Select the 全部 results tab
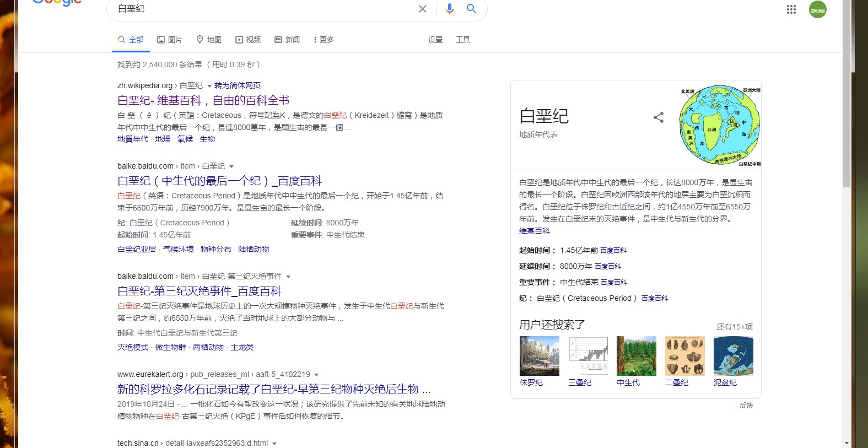This screenshot has width=868, height=448. tap(131, 40)
